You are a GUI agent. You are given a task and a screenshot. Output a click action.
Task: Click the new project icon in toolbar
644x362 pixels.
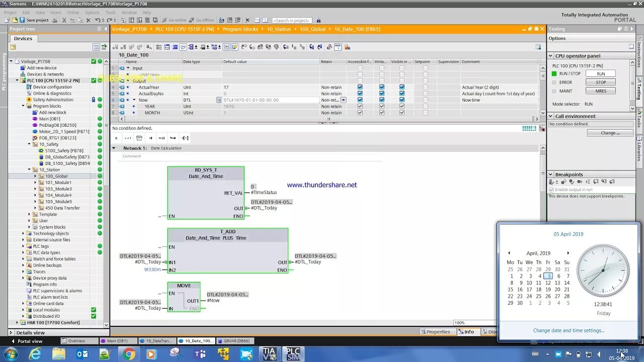[x=7, y=20]
